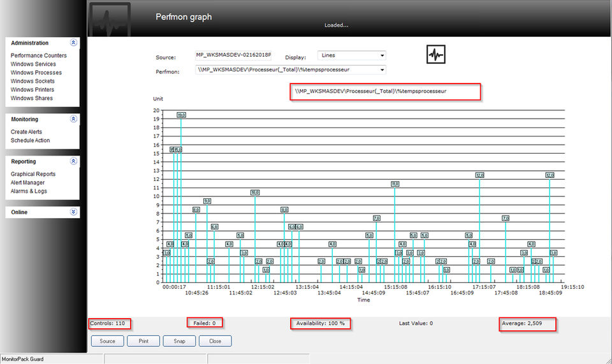612x364 pixels.
Task: Click the Source input field
Action: point(233,55)
